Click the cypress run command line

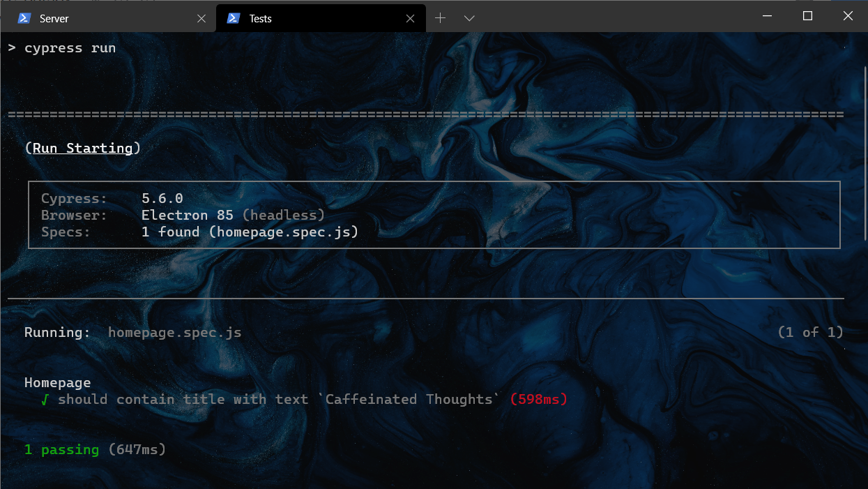[x=70, y=47]
